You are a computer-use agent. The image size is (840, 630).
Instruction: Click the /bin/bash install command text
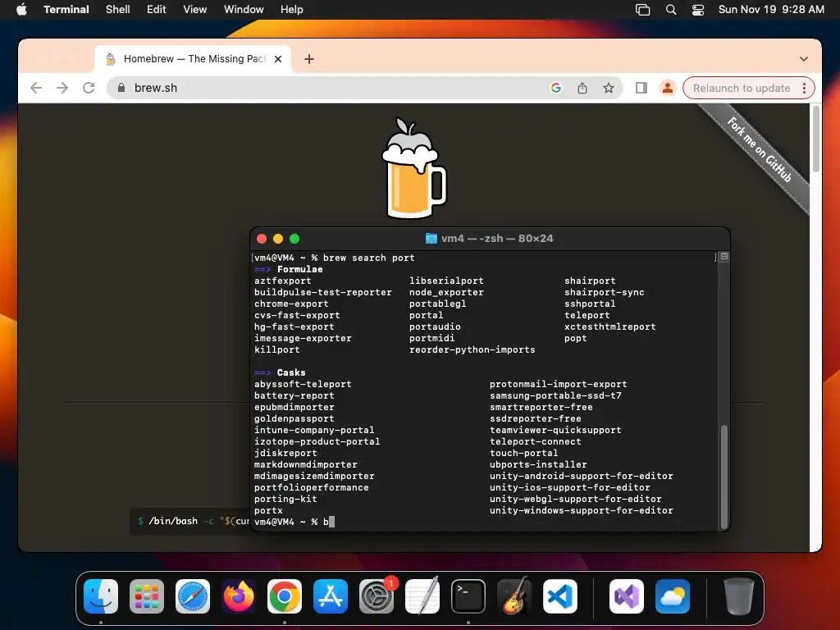195,521
